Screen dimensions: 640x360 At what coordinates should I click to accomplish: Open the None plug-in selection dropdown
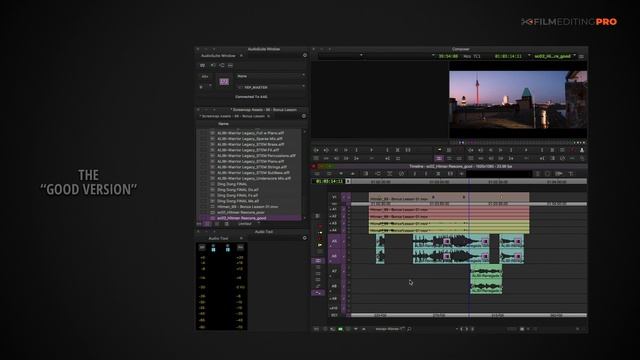270,76
